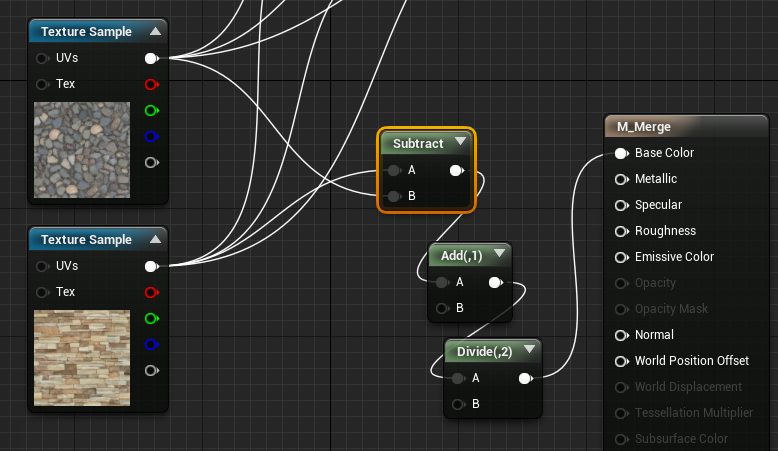This screenshot has width=778, height=451.
Task: Click the green output pin of the pebble Texture Sample
Action: (151, 110)
